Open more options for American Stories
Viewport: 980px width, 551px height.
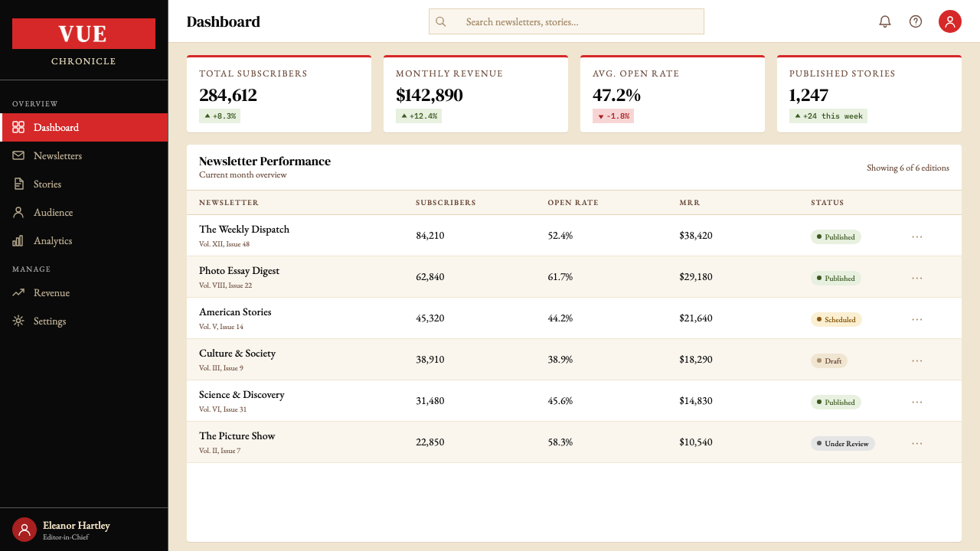pyautogui.click(x=917, y=319)
